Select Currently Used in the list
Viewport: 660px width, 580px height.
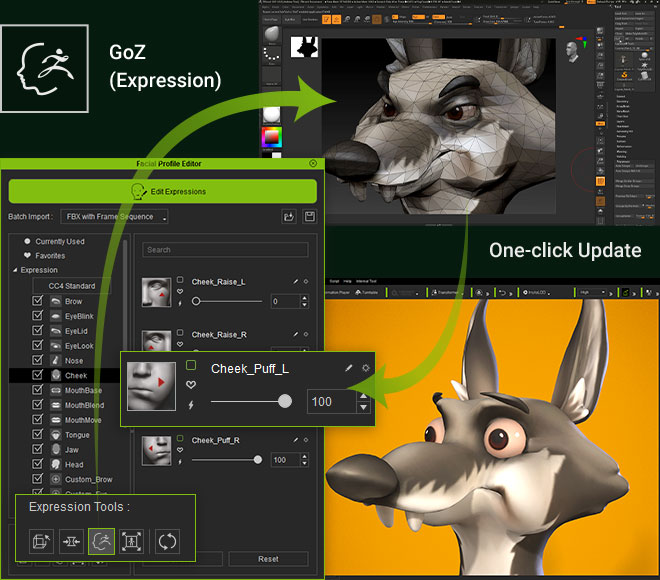[60, 241]
